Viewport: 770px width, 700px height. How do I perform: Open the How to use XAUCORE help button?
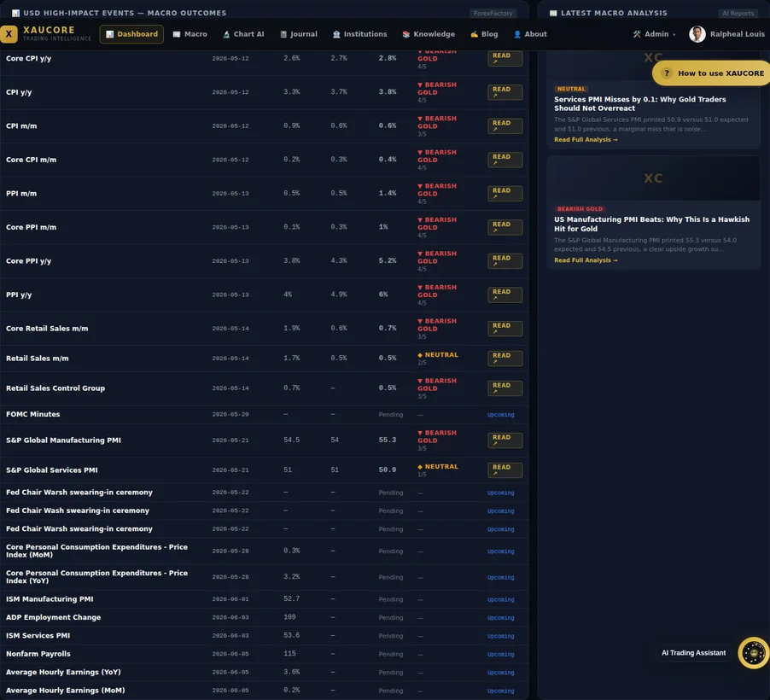pos(711,73)
